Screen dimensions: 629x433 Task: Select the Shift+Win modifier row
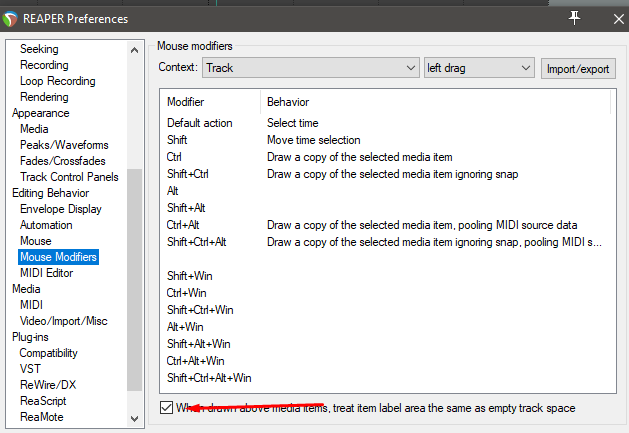[x=388, y=276]
